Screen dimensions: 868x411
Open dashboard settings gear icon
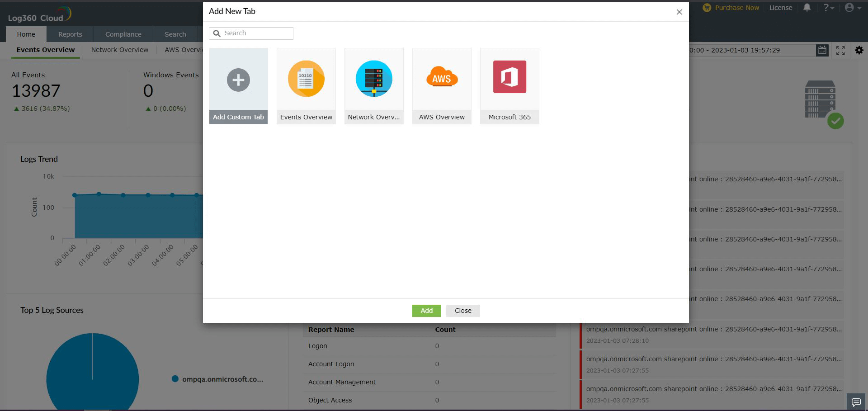point(859,50)
